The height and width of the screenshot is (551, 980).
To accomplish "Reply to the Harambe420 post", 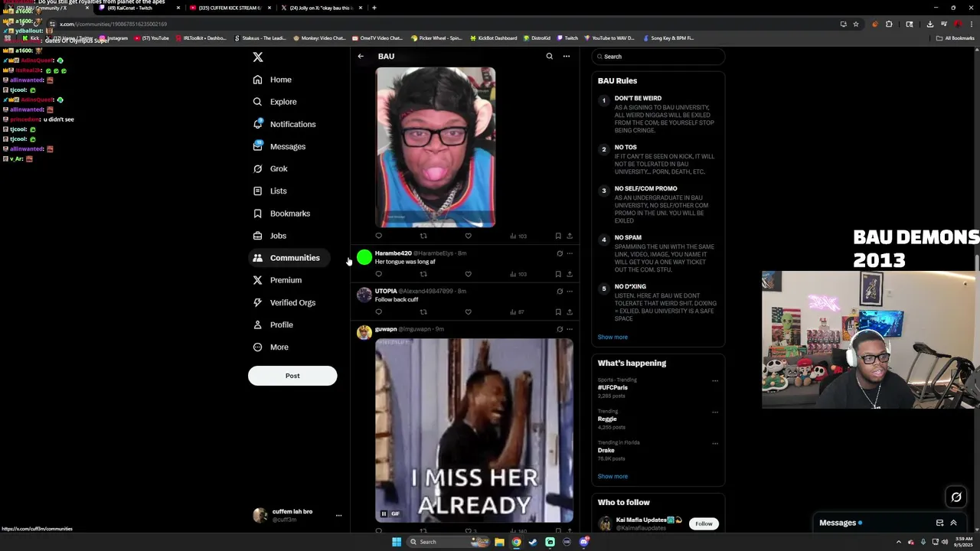I will point(378,274).
